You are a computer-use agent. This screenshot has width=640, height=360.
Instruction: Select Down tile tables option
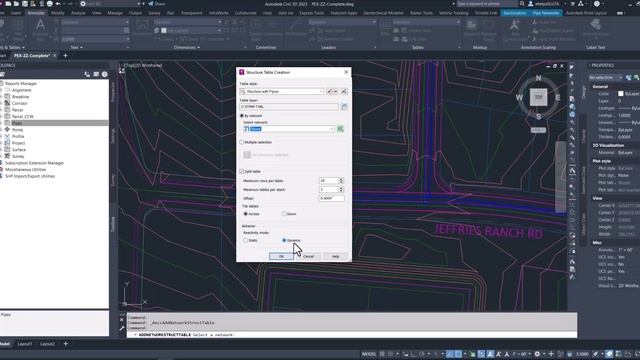point(284,214)
